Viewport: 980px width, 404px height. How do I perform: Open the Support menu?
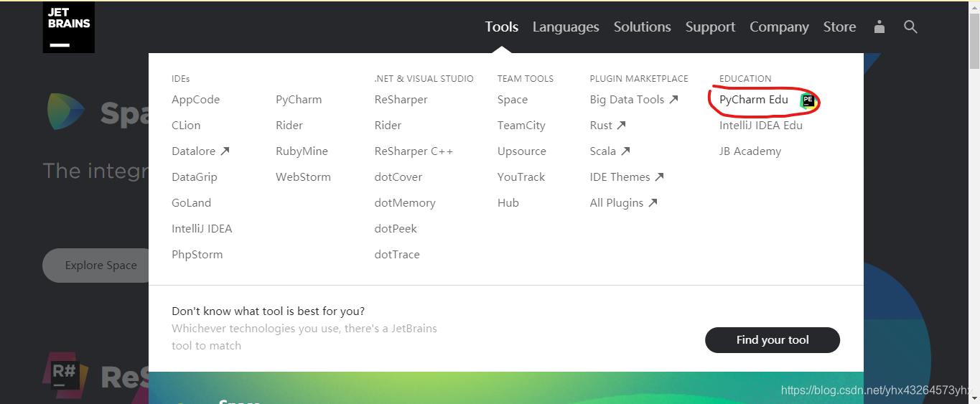tap(710, 27)
